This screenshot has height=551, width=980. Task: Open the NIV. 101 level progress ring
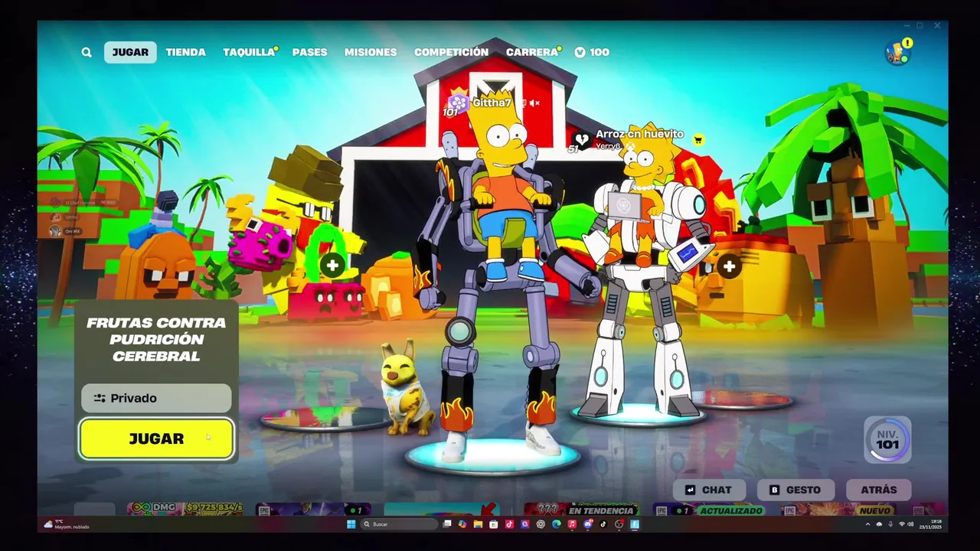point(887,440)
